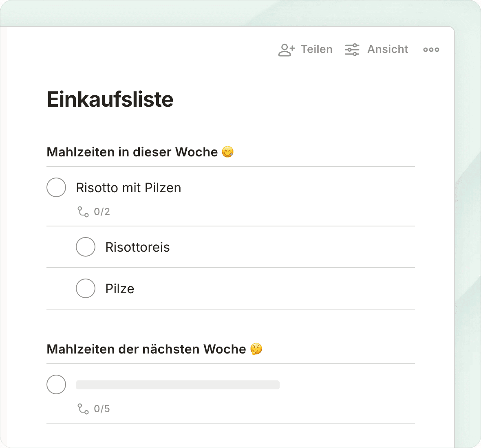
Task: Complete the unnamed task in next week's section
Action: point(56,384)
